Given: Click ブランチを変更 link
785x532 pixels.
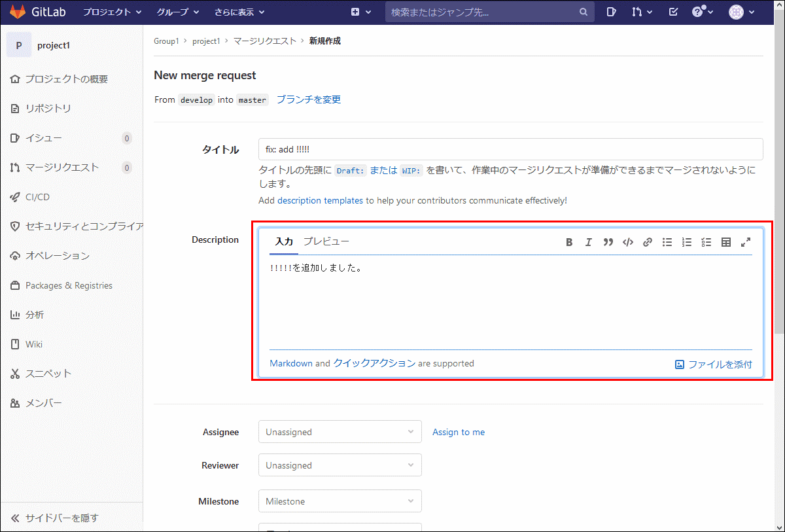Looking at the screenshot, I should tap(309, 99).
